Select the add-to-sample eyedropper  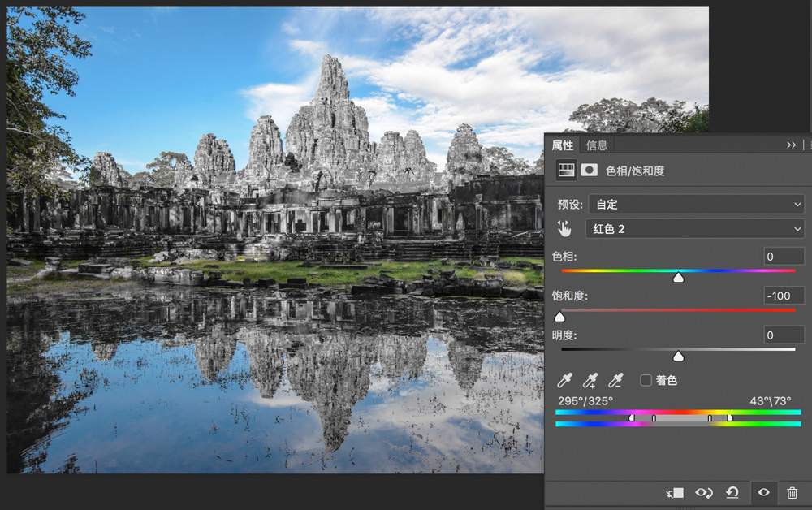click(x=590, y=381)
